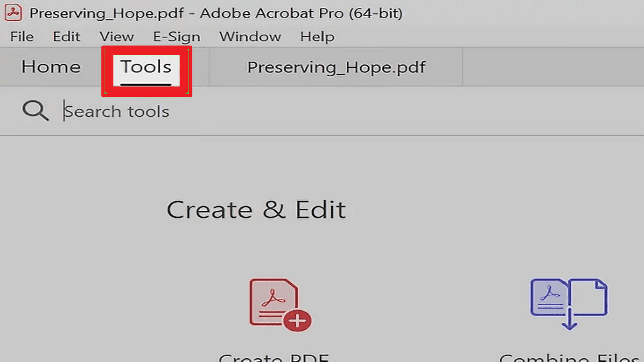Click the Acrobat logo in title bar
644x362 pixels.
(13, 13)
